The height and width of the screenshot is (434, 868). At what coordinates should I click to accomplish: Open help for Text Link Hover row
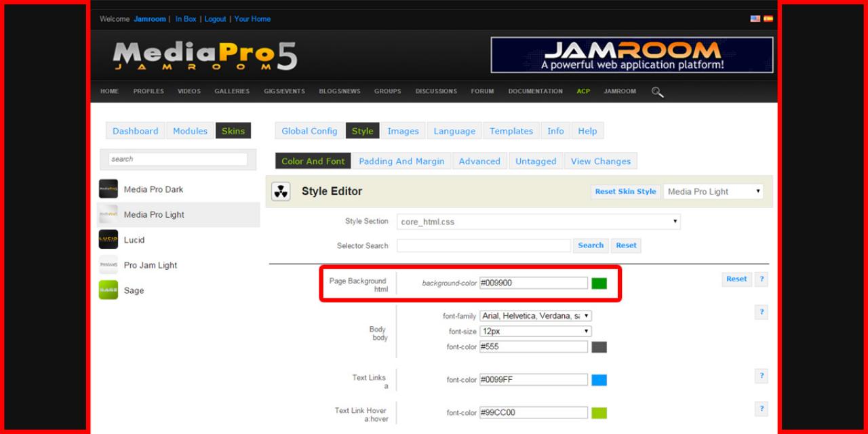pyautogui.click(x=762, y=408)
